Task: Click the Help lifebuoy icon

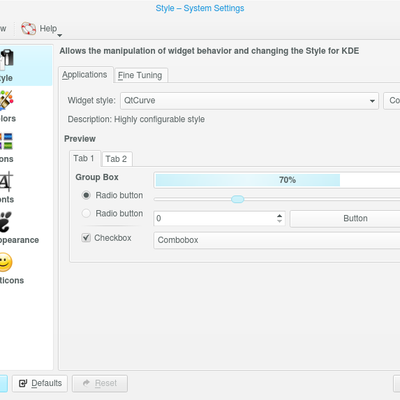Action: (29, 29)
